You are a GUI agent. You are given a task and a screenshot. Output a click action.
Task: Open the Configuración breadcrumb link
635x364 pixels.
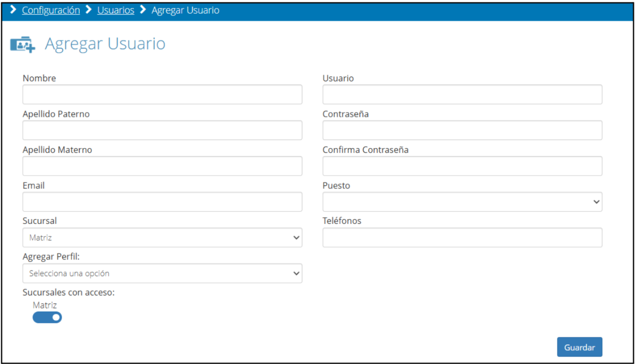(x=51, y=10)
